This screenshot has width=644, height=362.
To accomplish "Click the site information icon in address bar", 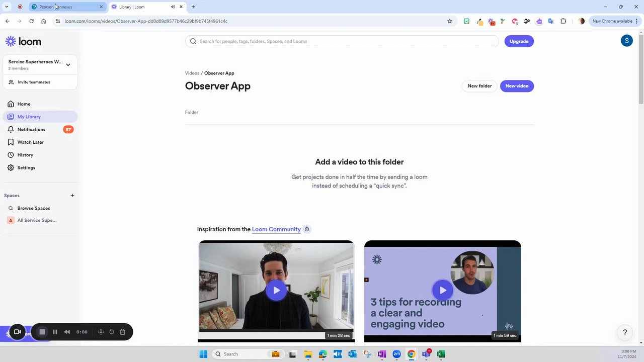I will click(x=58, y=21).
